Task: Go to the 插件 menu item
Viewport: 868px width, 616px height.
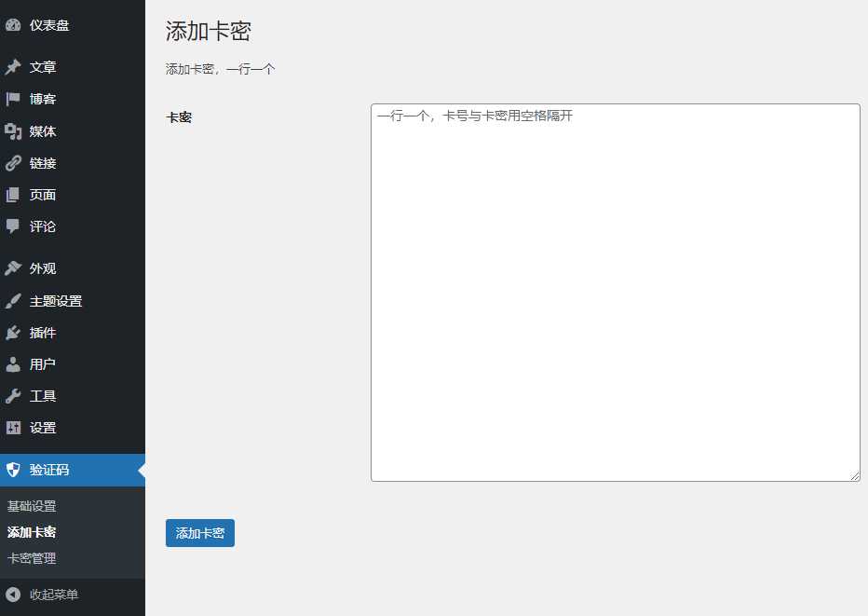Action: point(73,333)
